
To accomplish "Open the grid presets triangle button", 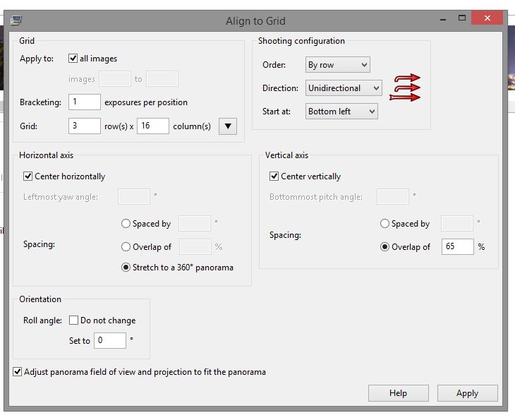I will click(x=228, y=126).
